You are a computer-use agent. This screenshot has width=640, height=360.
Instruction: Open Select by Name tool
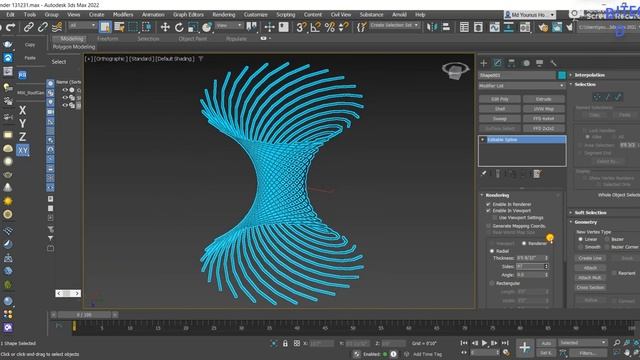tap(119, 27)
